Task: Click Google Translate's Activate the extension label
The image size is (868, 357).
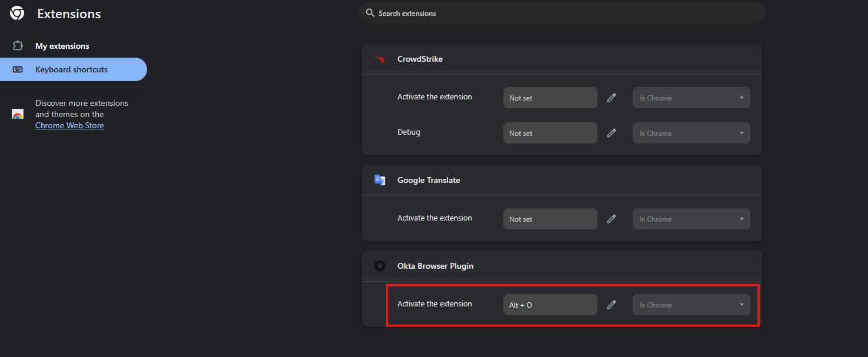Action: tap(435, 218)
